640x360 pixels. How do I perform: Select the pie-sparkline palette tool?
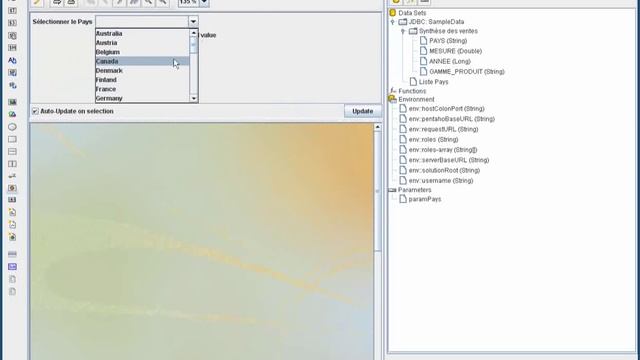pos(12,237)
